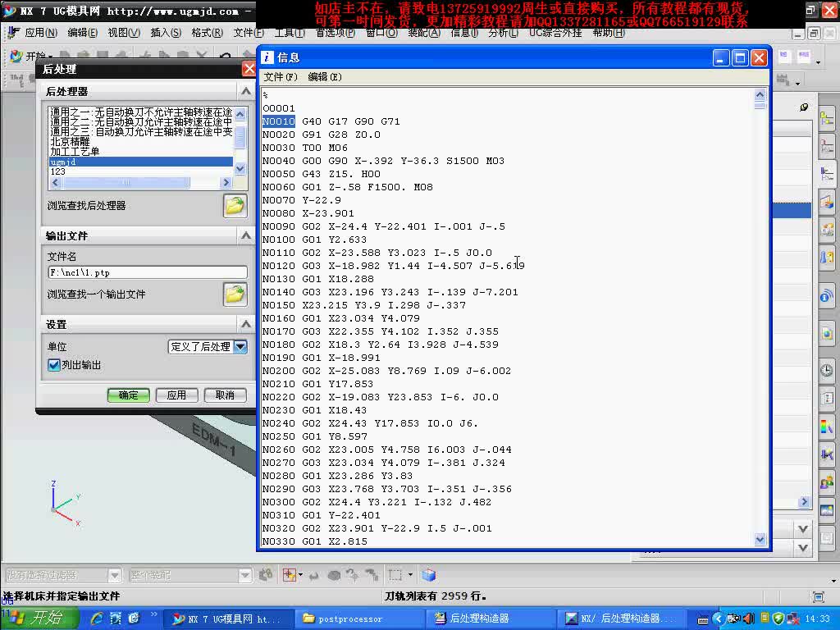Open the Assembly Navigator tab in resource bar

tap(827, 119)
